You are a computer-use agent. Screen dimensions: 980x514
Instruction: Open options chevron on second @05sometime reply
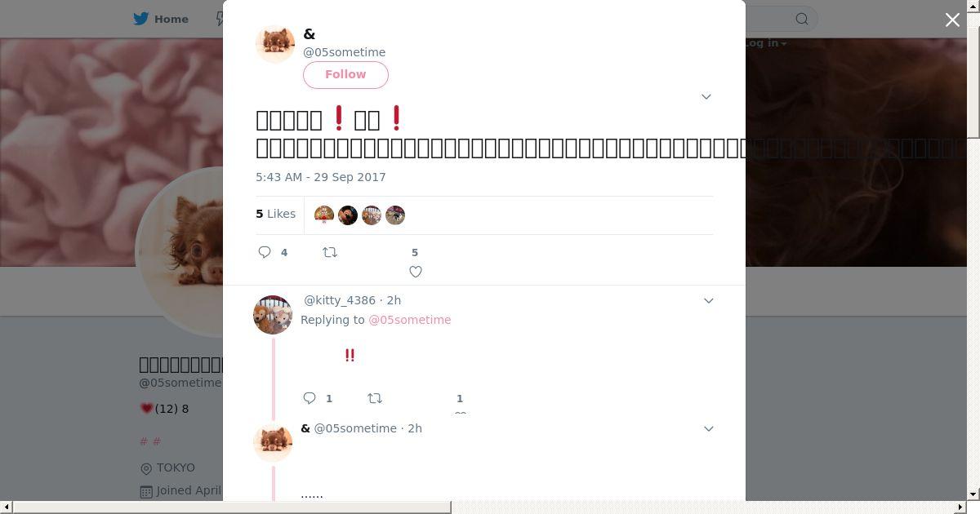709,428
